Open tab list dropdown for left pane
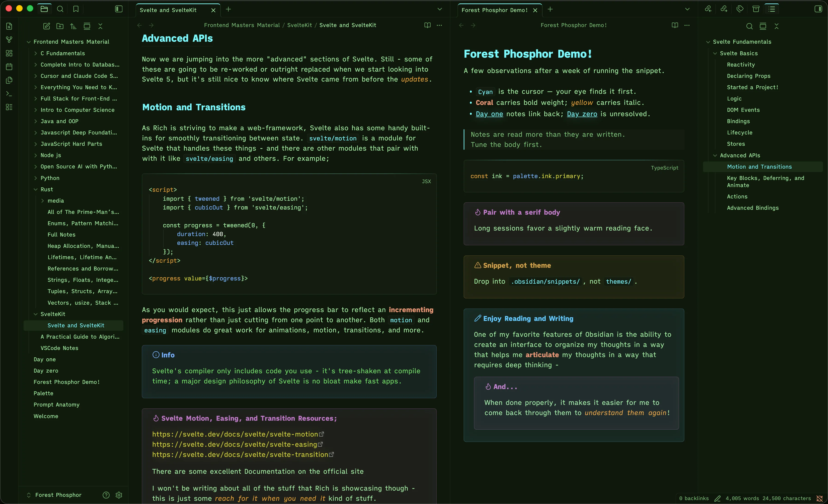 coord(440,9)
